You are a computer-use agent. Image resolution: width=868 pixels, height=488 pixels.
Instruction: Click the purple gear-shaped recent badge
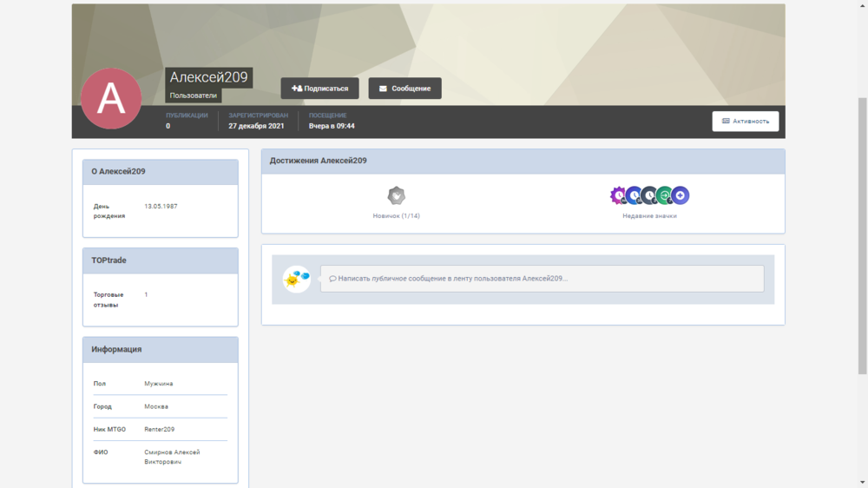click(618, 195)
